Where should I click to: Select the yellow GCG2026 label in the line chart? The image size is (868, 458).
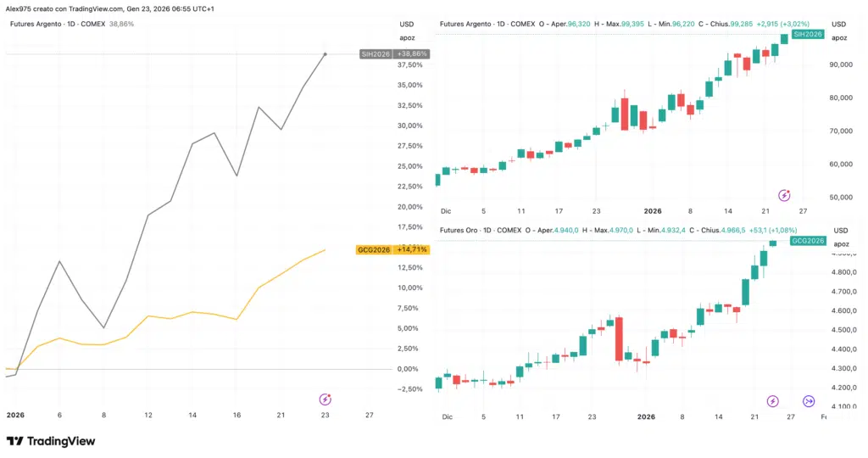(x=374, y=249)
